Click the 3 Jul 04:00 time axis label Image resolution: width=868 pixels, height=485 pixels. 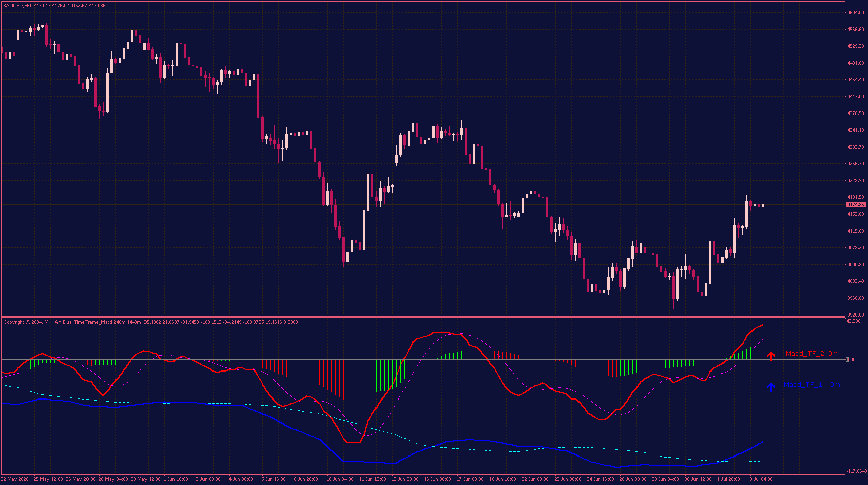click(761, 479)
